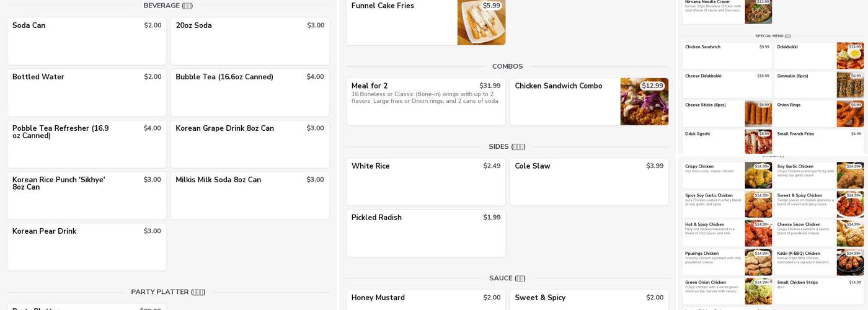
Task: Select the Cole Slaw side
Action: click(589, 182)
